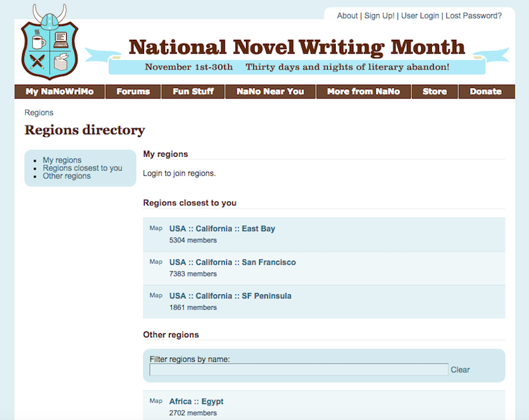Screen dimensions: 529x420
Task: Select More from NaNo menu
Action: (363, 91)
